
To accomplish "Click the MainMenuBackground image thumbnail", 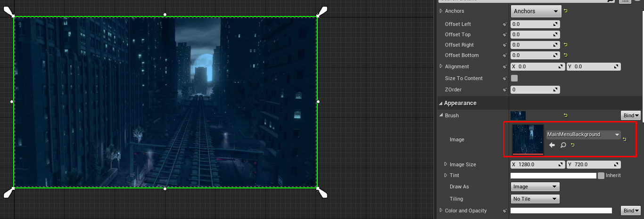I will (528, 139).
